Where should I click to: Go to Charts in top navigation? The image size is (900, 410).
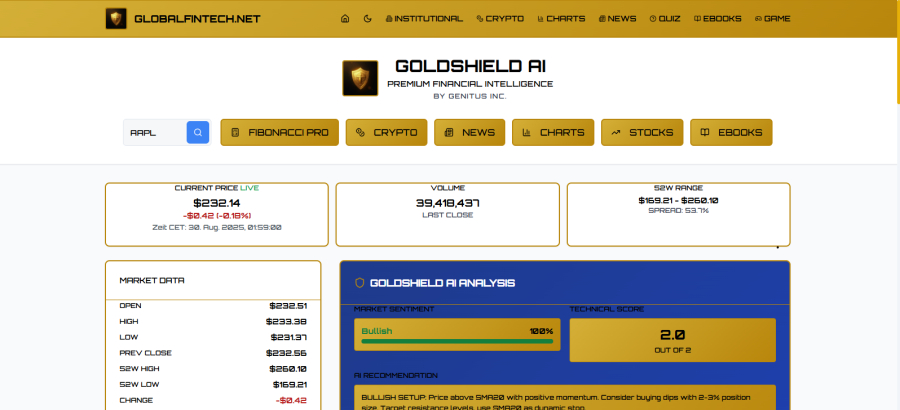point(562,18)
